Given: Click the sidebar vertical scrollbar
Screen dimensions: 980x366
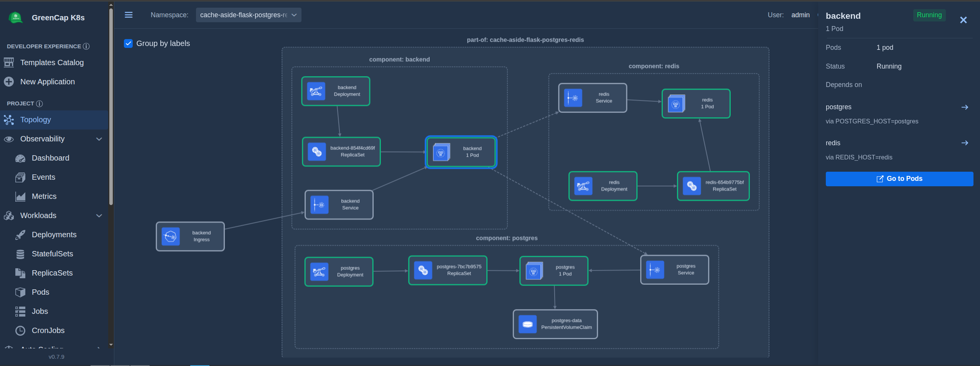Looking at the screenshot, I should click(x=111, y=107).
